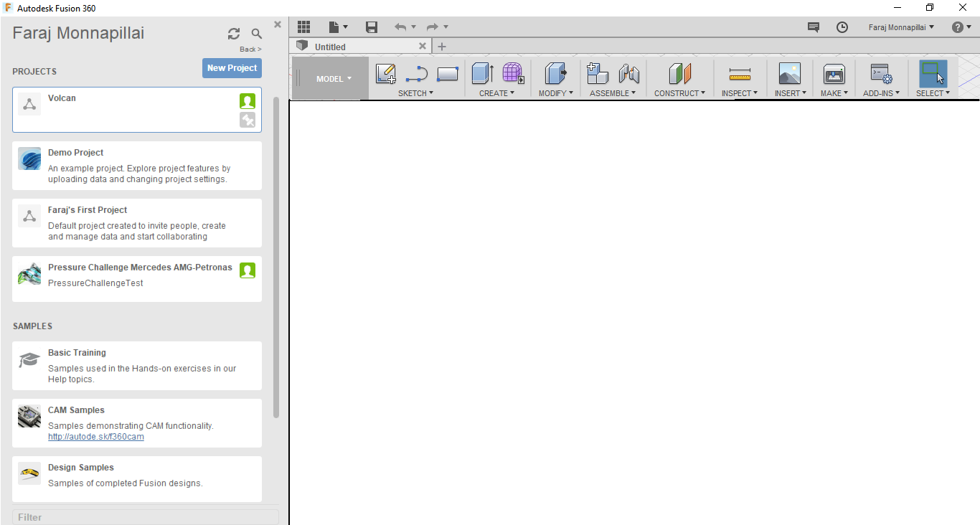Open Faraj's First Project
980x525 pixels.
coord(137,223)
